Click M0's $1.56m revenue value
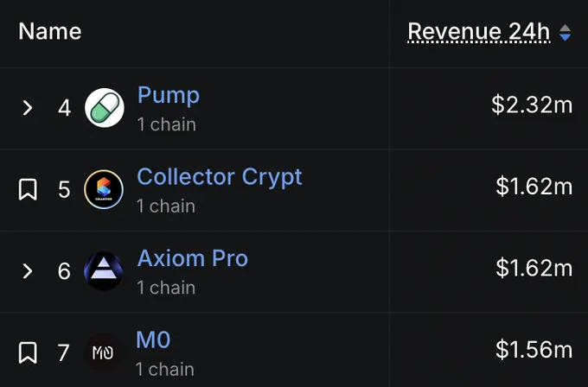This screenshot has height=387, width=588. [534, 350]
